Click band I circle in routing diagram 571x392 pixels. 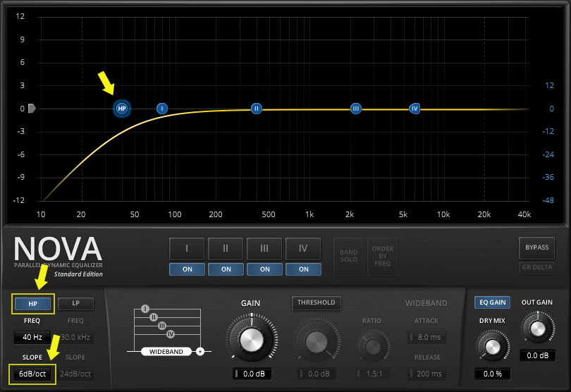click(x=145, y=309)
